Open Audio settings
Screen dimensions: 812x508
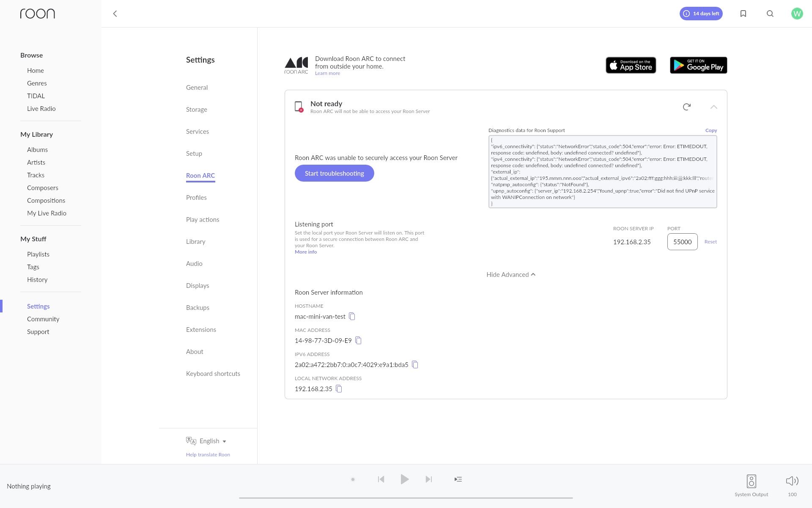[194, 264]
